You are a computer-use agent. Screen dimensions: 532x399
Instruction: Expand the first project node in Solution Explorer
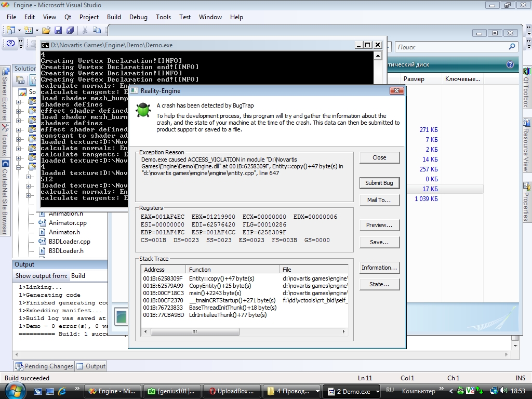click(x=18, y=102)
